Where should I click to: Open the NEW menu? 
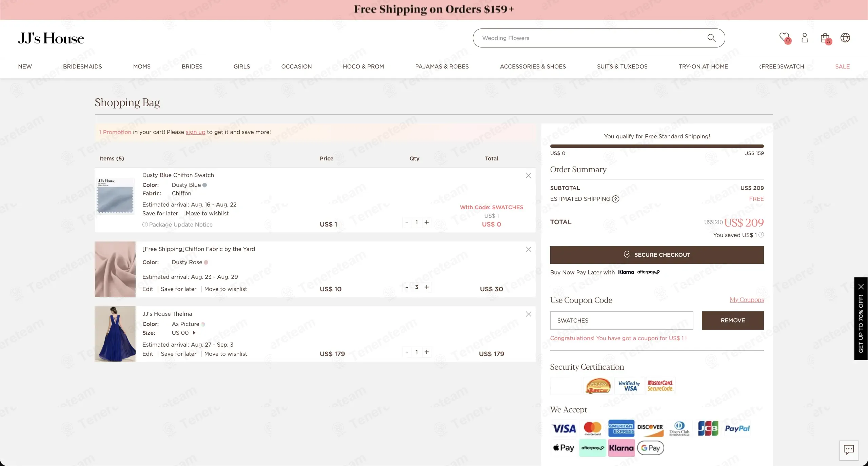[x=25, y=66]
